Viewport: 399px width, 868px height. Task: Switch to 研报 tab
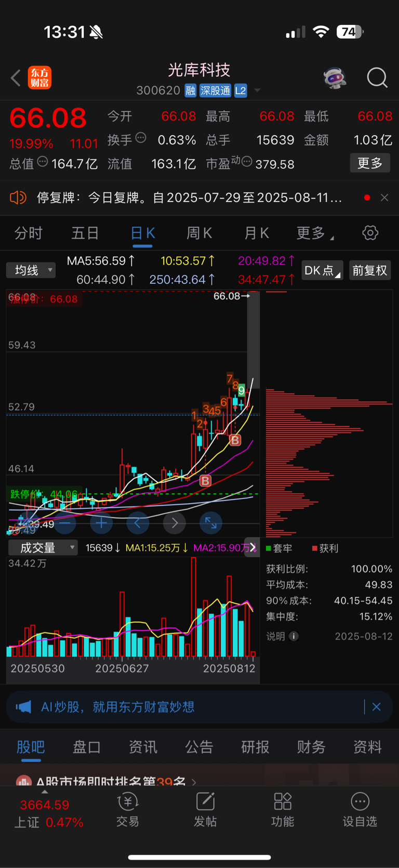pos(255,747)
